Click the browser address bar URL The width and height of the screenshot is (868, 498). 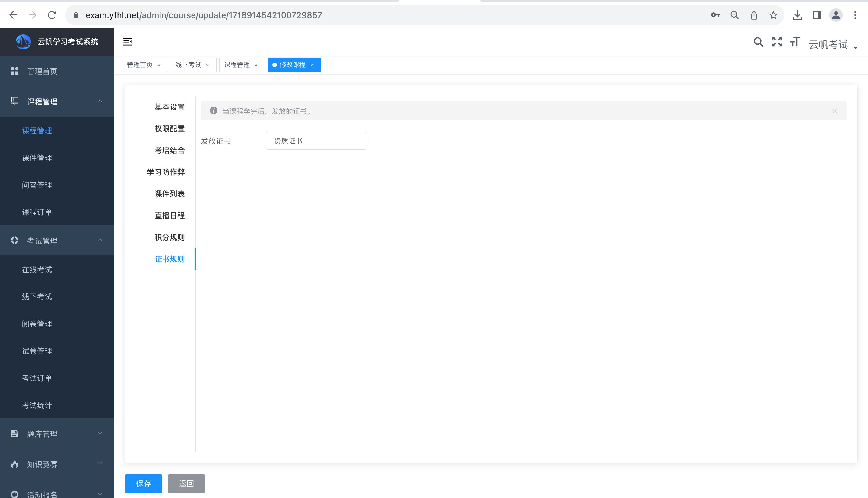(204, 15)
